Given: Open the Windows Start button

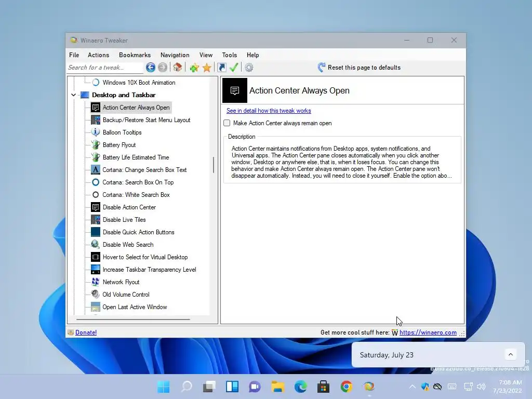Looking at the screenshot, I should (x=164, y=387).
